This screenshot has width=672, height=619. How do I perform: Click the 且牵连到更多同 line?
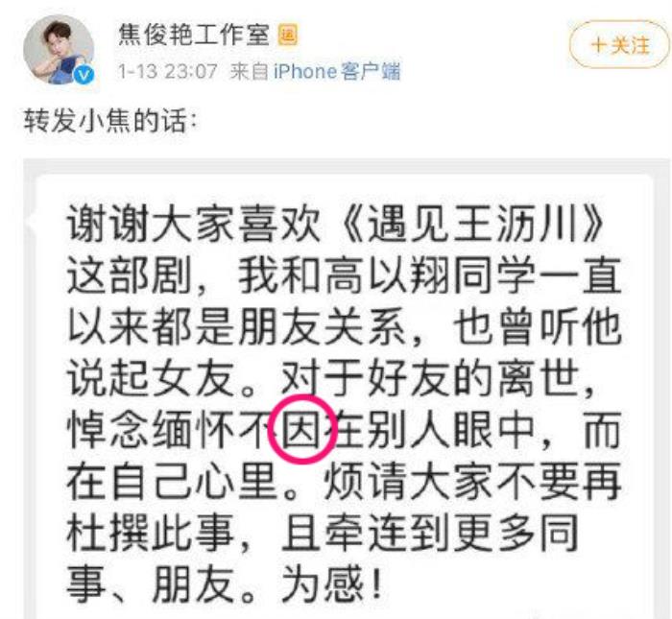pyautogui.click(x=430, y=533)
